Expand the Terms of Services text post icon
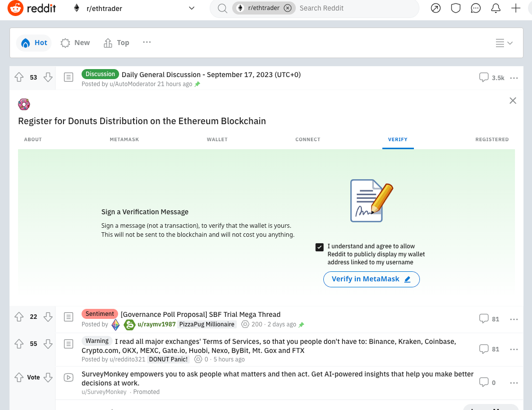This screenshot has height=410, width=532. click(x=69, y=344)
